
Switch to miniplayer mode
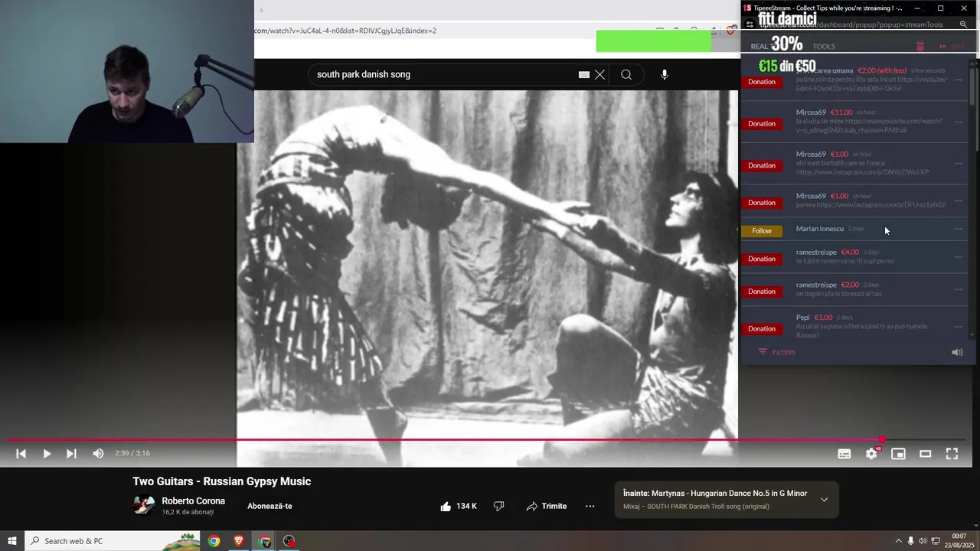coord(898,454)
